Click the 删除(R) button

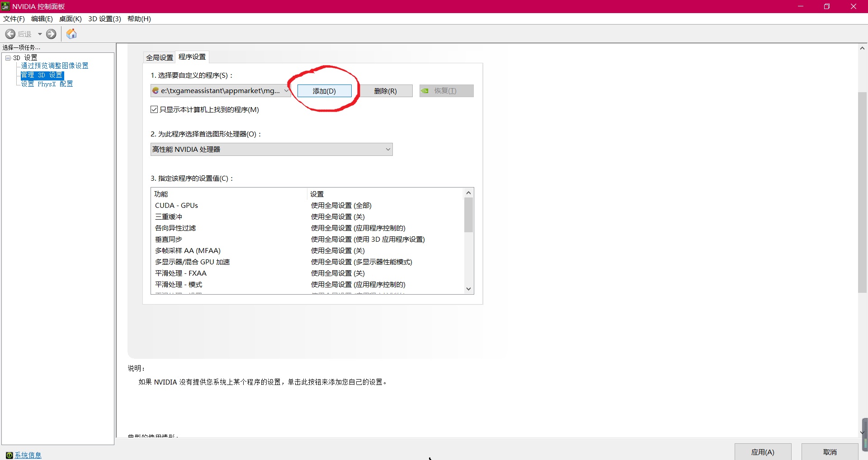386,91
